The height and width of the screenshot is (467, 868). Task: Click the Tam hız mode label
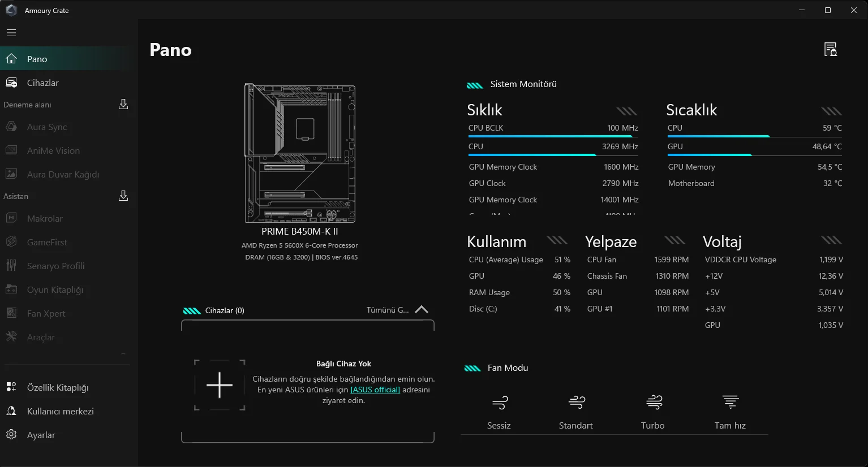pyautogui.click(x=730, y=426)
